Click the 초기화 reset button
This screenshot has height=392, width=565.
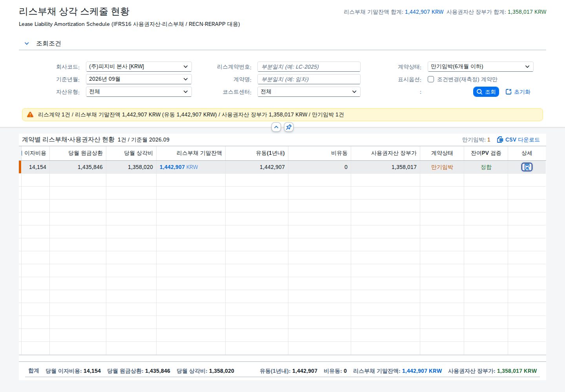tap(518, 92)
